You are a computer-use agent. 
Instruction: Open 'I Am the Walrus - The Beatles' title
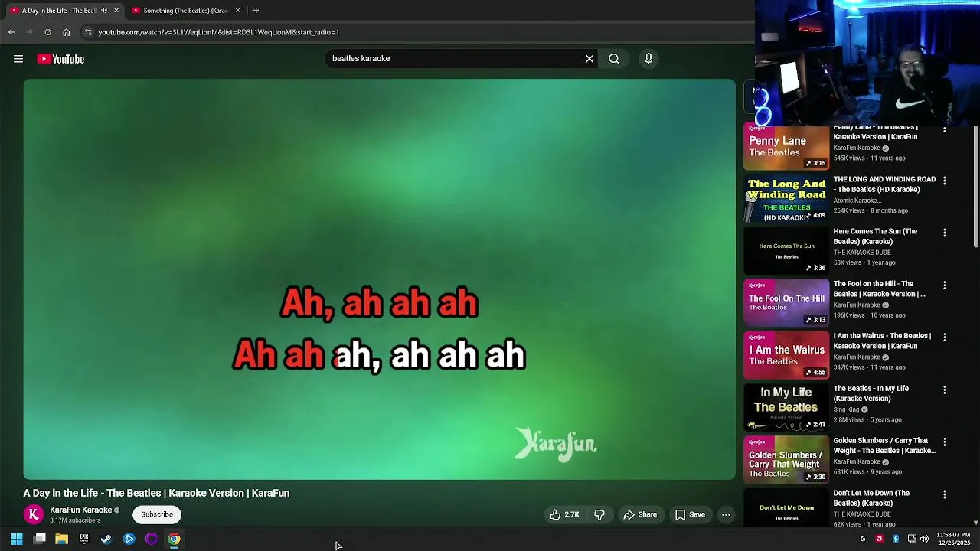point(882,341)
